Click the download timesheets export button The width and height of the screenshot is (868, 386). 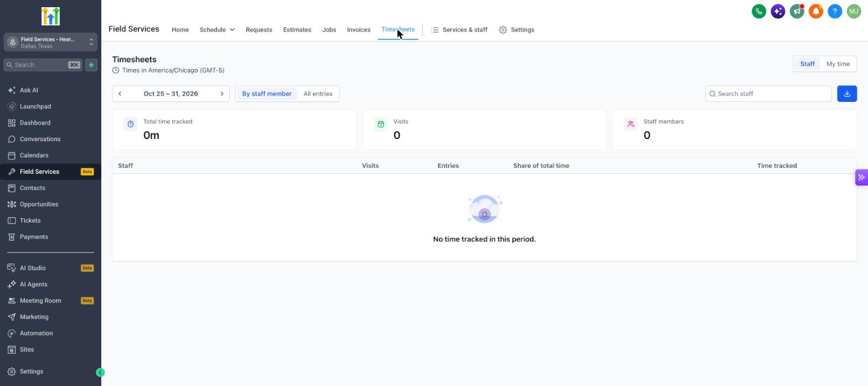847,94
